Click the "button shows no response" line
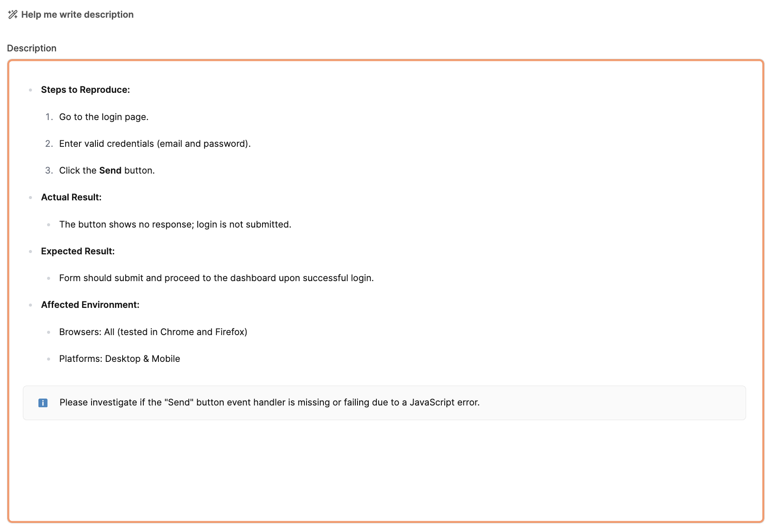Image resolution: width=772 pixels, height=532 pixels. click(175, 225)
